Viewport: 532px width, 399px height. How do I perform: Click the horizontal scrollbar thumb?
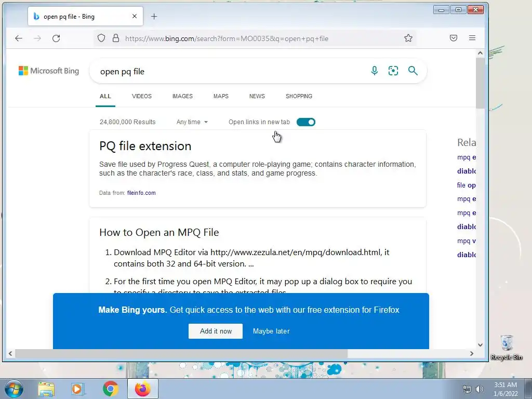click(181, 353)
